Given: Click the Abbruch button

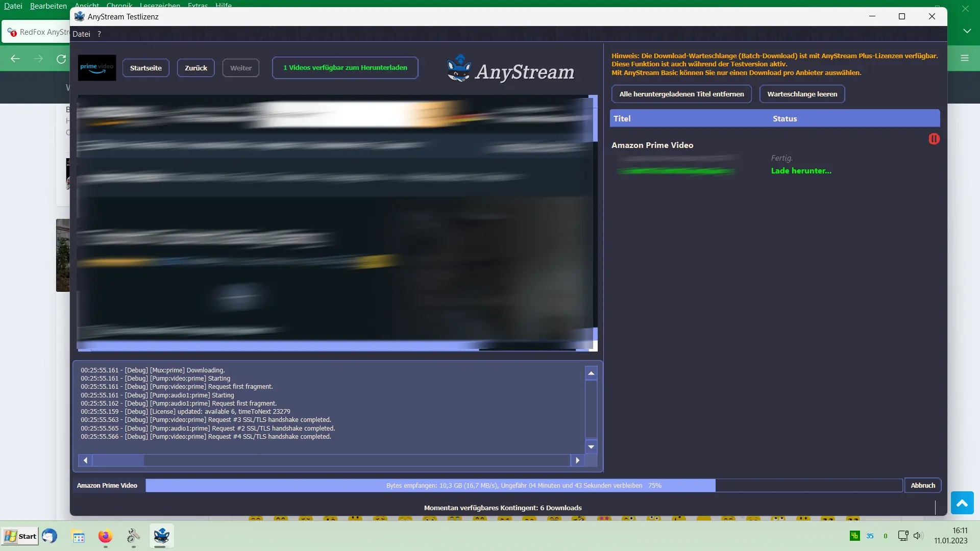Looking at the screenshot, I should pos(923,485).
